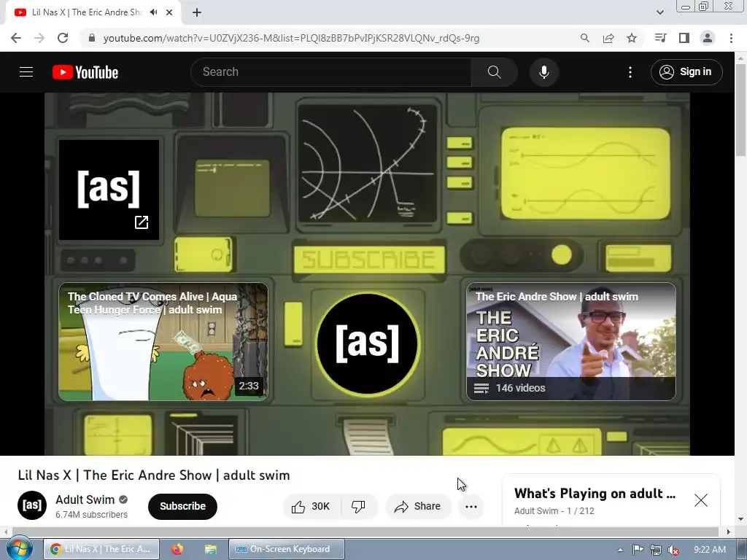
Task: Open the YouTube hamburger guide menu
Action: point(26,72)
